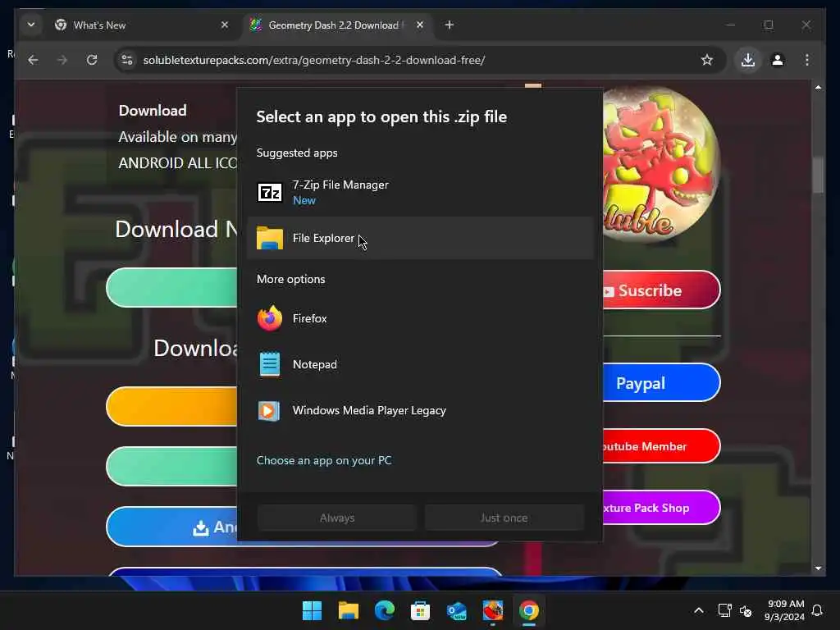Select 7-Zip File Manager app
This screenshot has width=840, height=630.
pyautogui.click(x=421, y=192)
